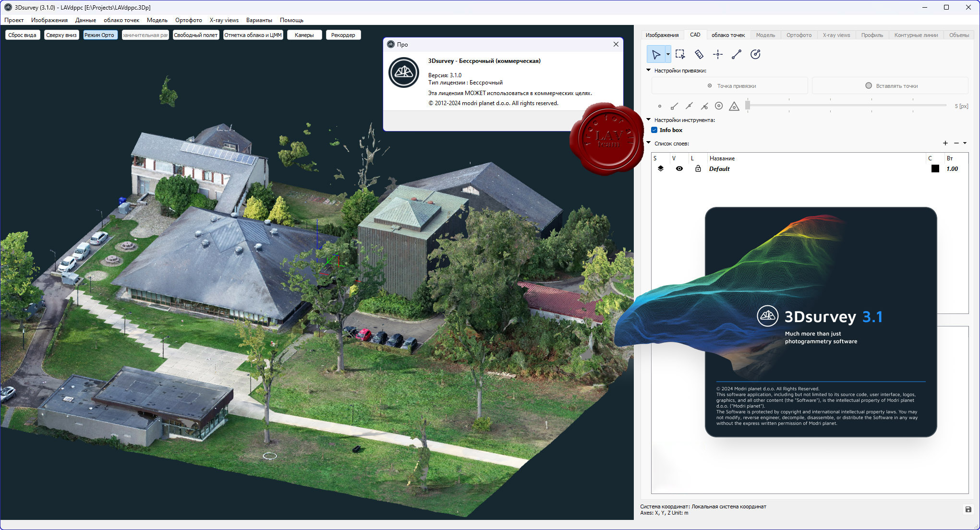
Task: Click the Рекордер button
Action: tap(343, 35)
